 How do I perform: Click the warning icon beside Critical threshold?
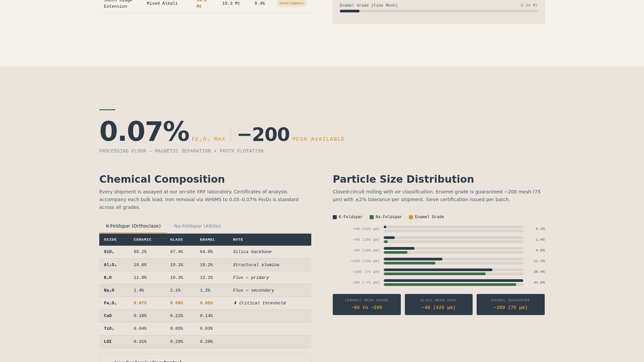(x=234, y=303)
